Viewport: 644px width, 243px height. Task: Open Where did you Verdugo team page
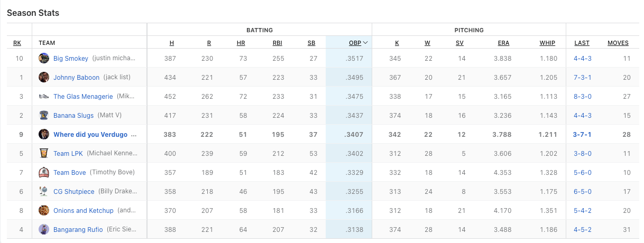(95, 134)
